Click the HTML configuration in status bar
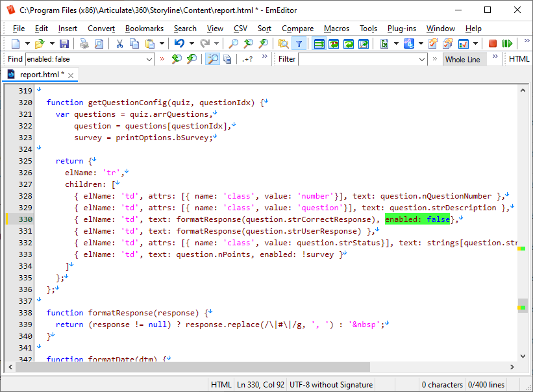Viewport: 533px width, 392px height. click(221, 385)
